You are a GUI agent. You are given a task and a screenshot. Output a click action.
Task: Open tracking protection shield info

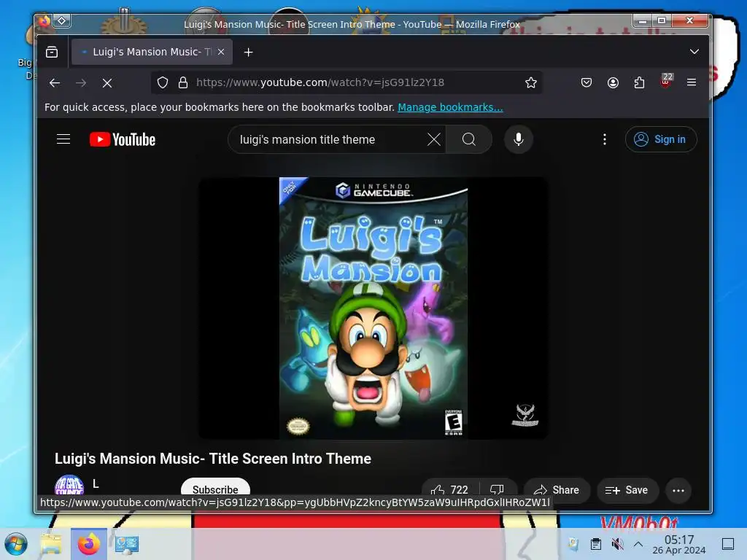(163, 82)
